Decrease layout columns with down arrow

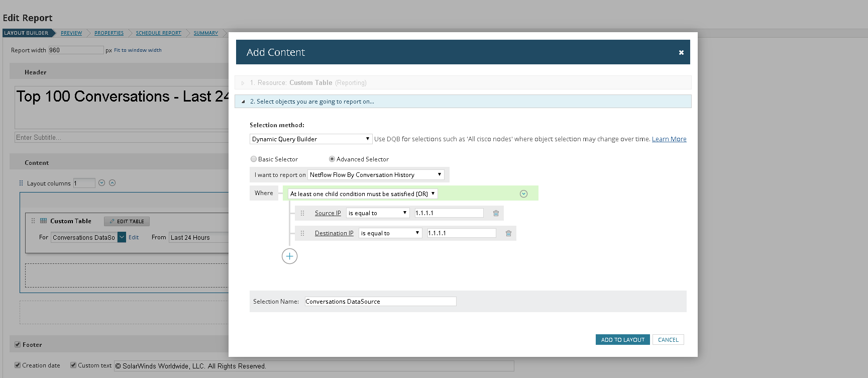101,183
